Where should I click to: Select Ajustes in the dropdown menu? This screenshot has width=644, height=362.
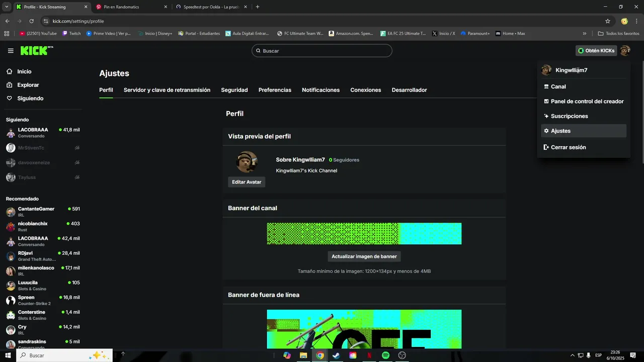pyautogui.click(x=584, y=131)
